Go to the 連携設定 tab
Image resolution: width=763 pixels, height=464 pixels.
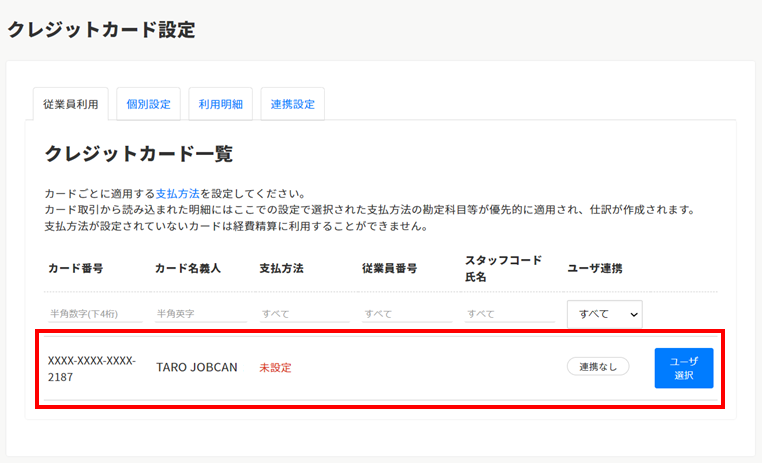(x=292, y=104)
